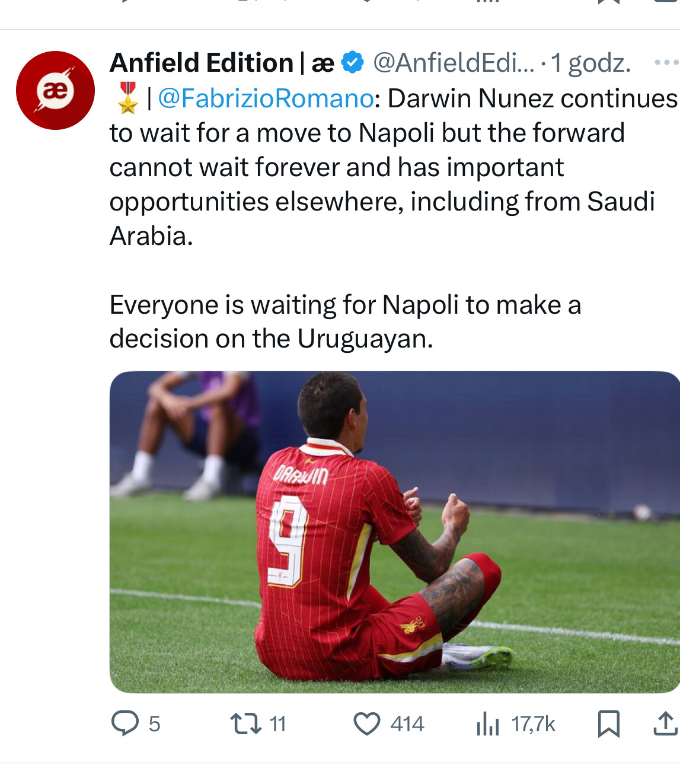Open @FabrizioRomano mention link
This screenshot has height=784, width=680.
point(266,98)
